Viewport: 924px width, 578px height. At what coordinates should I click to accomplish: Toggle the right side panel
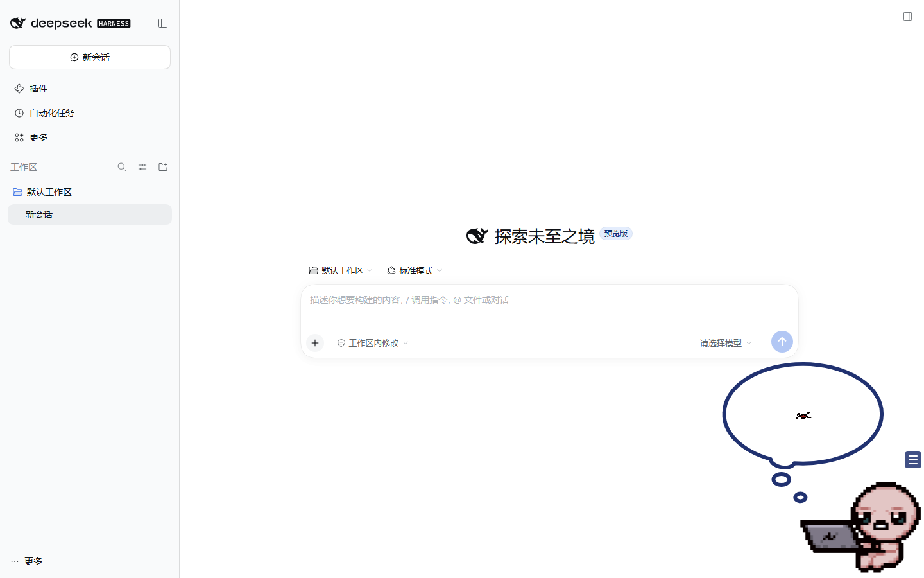[x=907, y=16]
